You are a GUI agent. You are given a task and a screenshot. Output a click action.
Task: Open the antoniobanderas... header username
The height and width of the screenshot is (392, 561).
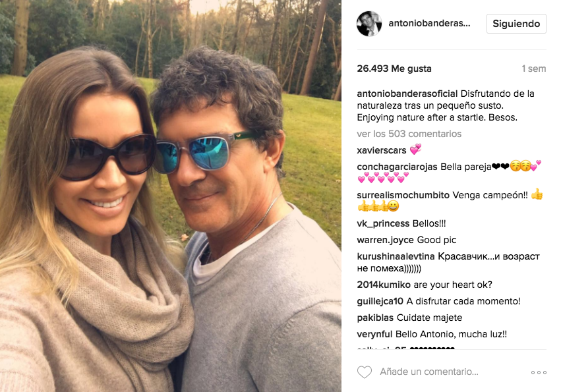pos(429,23)
